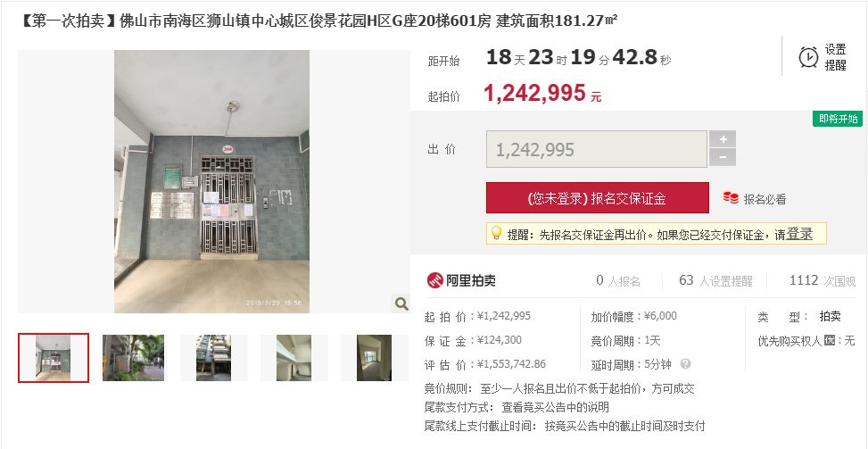Increase bid with the plus button
This screenshot has height=449, width=868.
[x=723, y=139]
